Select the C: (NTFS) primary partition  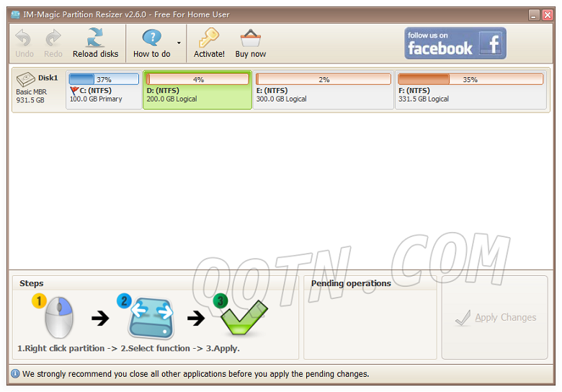(104, 95)
